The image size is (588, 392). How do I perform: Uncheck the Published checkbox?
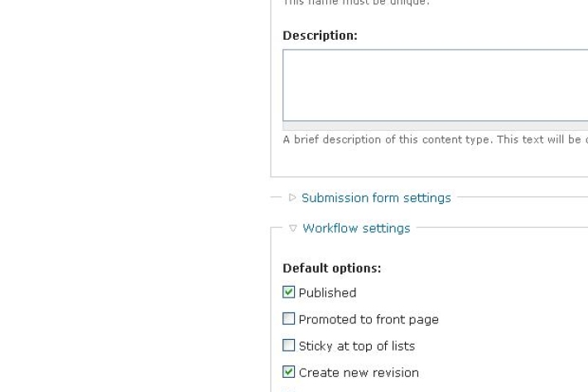(x=288, y=293)
